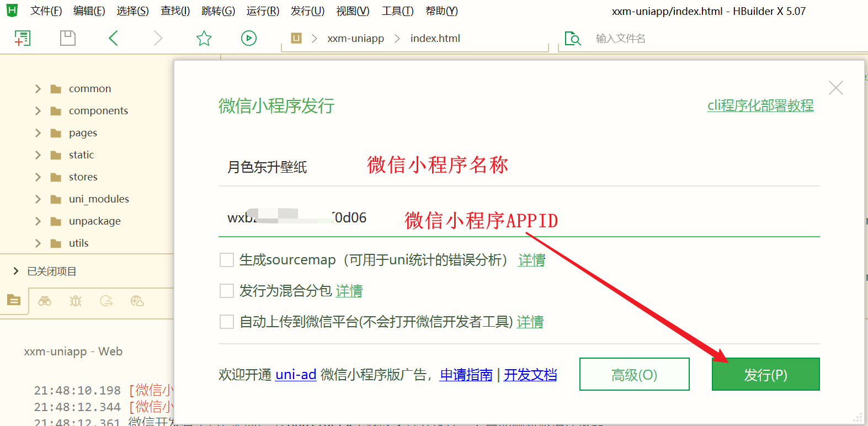Click the bug debug icon
The width and height of the screenshot is (868, 426).
(x=76, y=301)
